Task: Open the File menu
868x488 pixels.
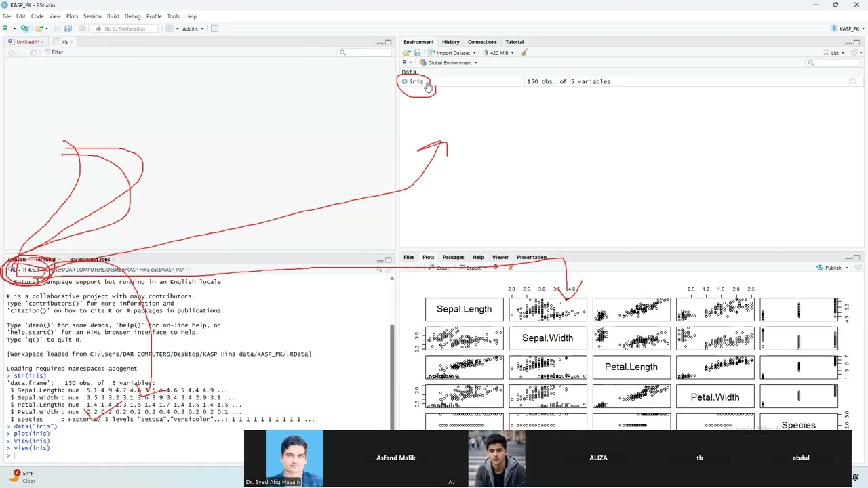Action: [7, 16]
